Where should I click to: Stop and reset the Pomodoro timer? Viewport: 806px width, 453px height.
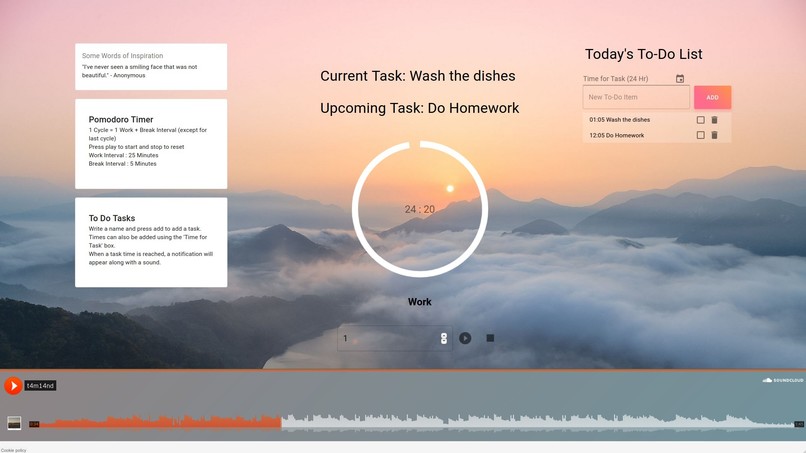[x=490, y=338]
